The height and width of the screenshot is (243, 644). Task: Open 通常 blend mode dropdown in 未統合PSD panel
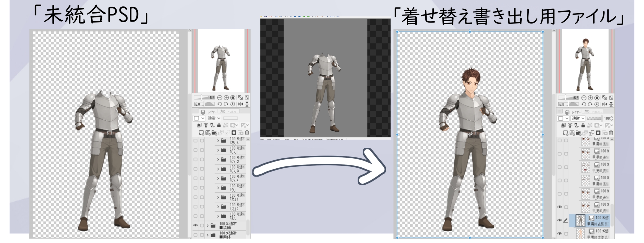(214, 118)
